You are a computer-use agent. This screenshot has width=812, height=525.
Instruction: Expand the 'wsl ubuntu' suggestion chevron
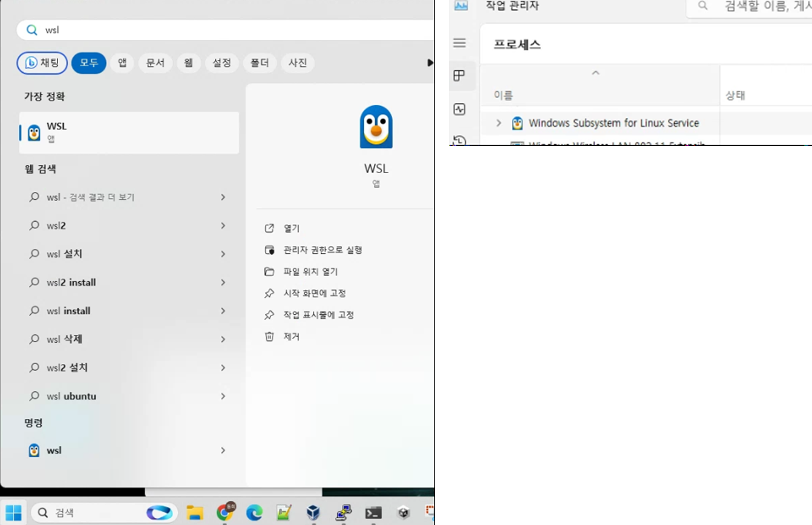point(223,397)
